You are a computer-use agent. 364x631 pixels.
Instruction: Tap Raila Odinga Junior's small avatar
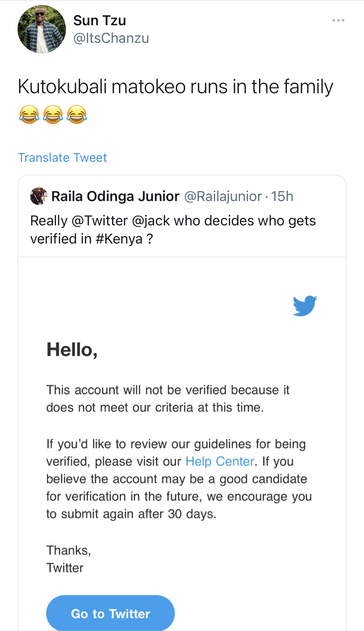[38, 196]
